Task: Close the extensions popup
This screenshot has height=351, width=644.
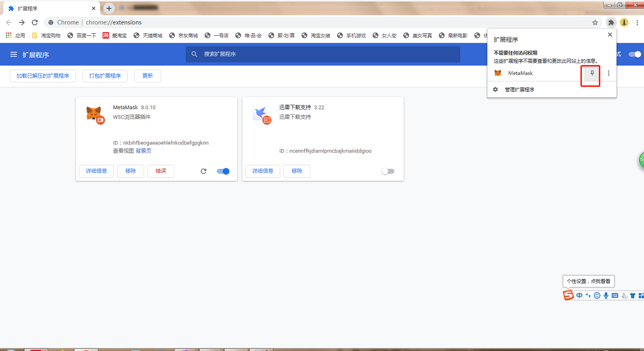Action: [610, 35]
